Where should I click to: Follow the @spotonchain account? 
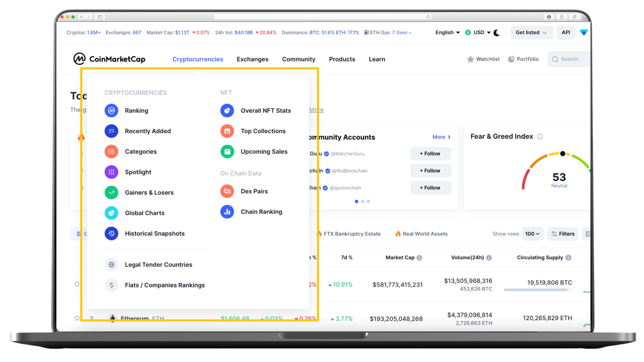pos(430,188)
